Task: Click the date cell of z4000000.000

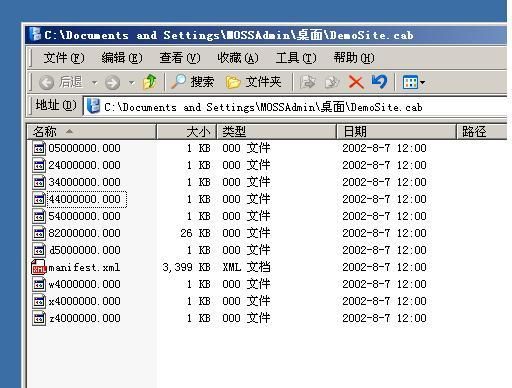Action: [384, 318]
